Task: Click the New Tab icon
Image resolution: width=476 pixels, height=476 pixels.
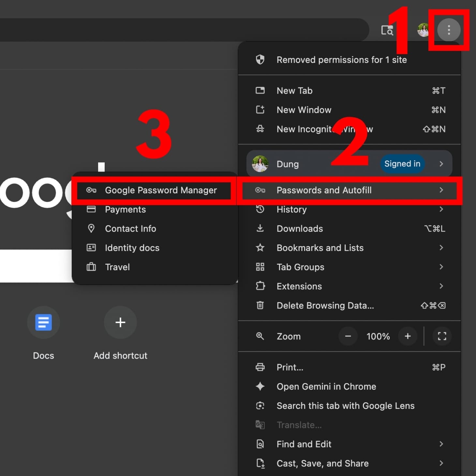Action: coord(260,90)
